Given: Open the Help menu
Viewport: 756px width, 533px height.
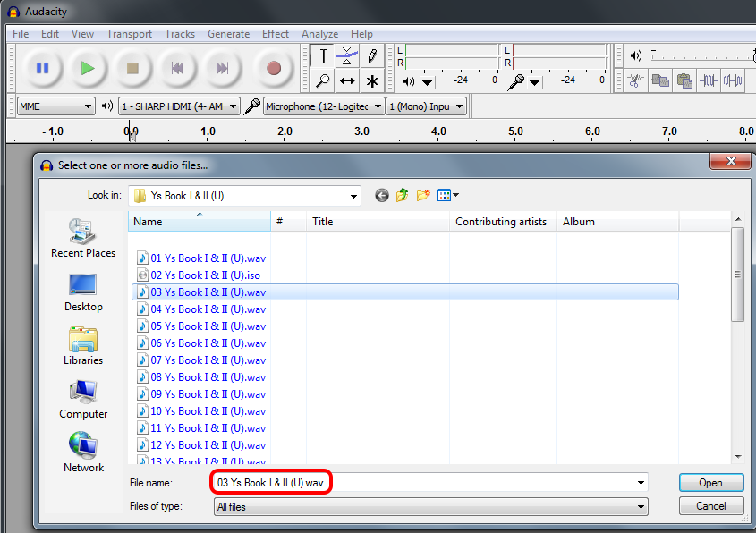Looking at the screenshot, I should [361, 34].
